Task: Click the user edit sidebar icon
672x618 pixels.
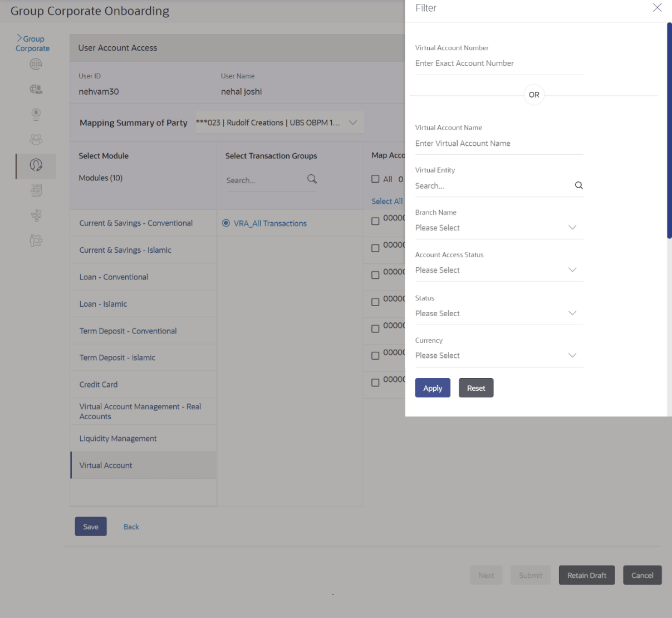Action: point(36,165)
